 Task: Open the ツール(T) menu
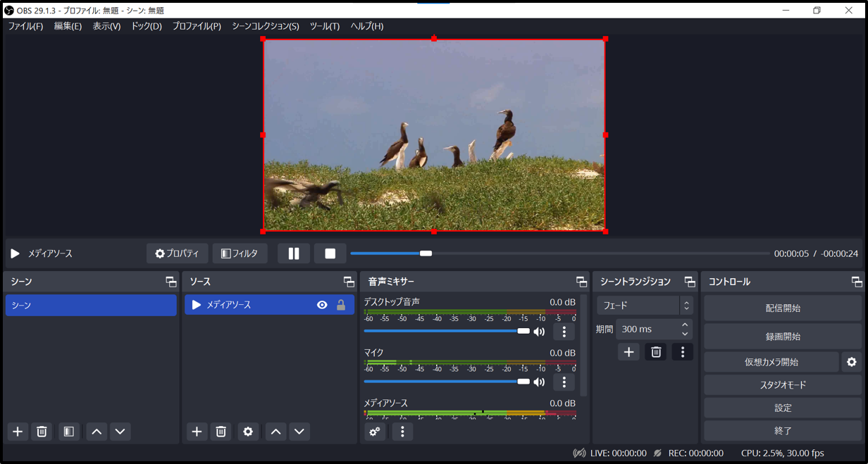(325, 26)
